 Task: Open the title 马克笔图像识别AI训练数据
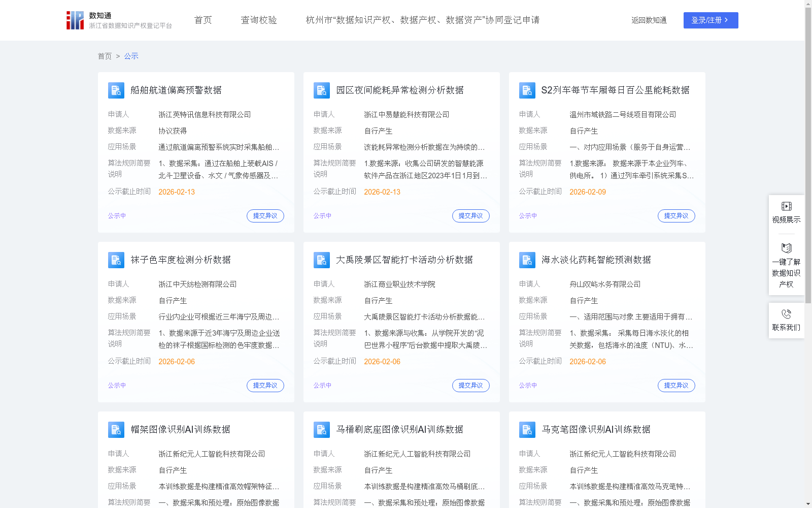(x=596, y=430)
